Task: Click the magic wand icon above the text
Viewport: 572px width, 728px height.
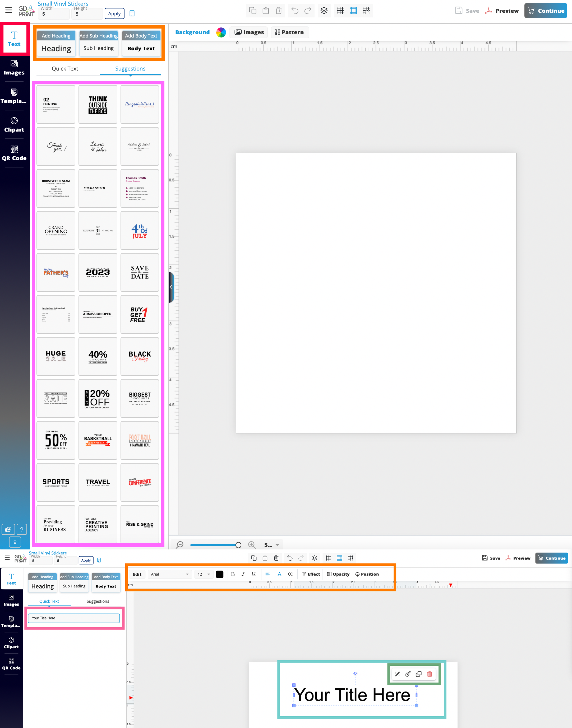Action: point(397,674)
